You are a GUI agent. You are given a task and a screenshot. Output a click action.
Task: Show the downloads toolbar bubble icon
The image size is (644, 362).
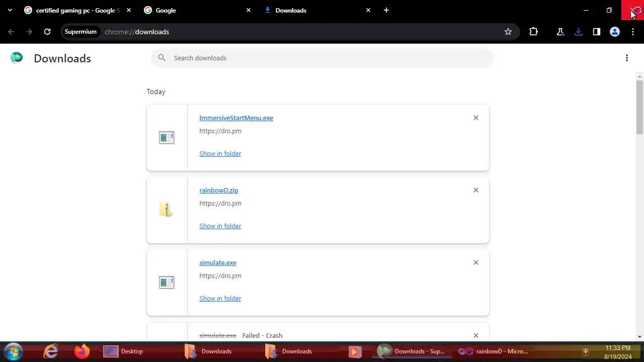(579, 32)
